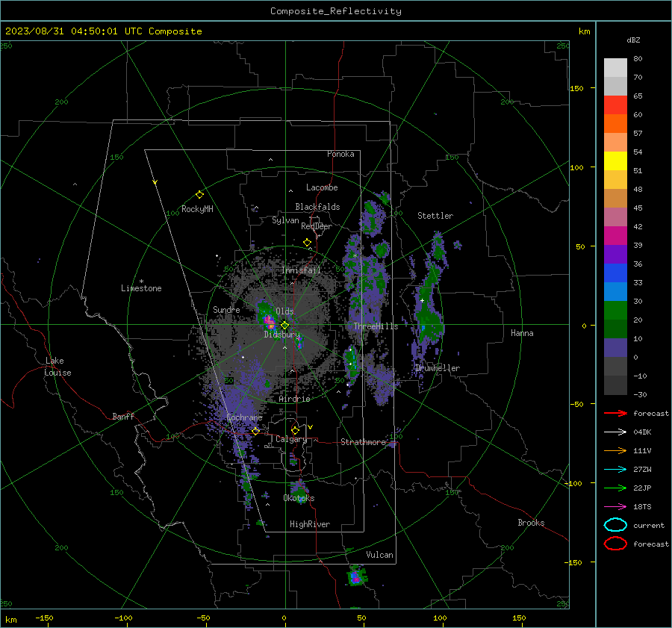Click the red forecast ellipse icon
Screen dimensions: 672x628
tap(615, 544)
